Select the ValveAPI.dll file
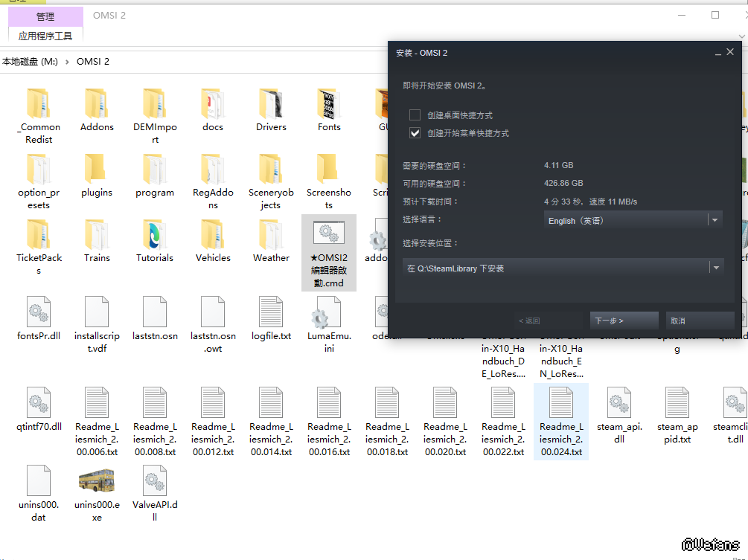This screenshot has width=748, height=560. coord(155,481)
